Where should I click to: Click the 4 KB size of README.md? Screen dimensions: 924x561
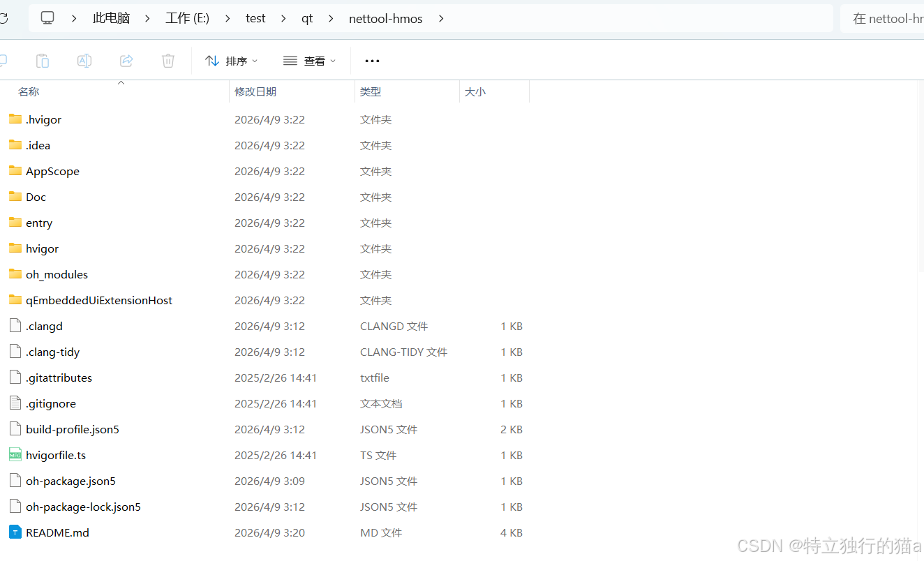pos(512,532)
